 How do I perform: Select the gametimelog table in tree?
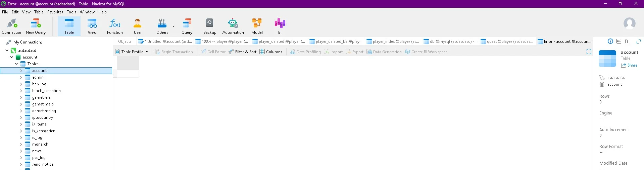click(x=44, y=111)
